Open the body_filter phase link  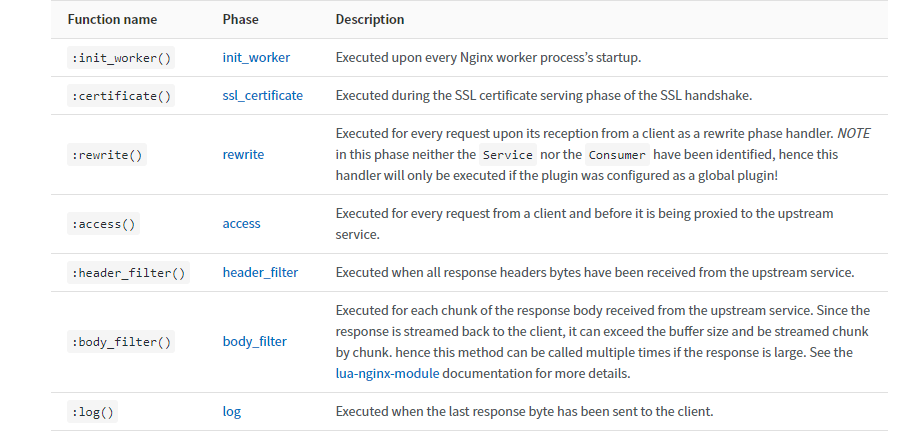pyautogui.click(x=255, y=341)
